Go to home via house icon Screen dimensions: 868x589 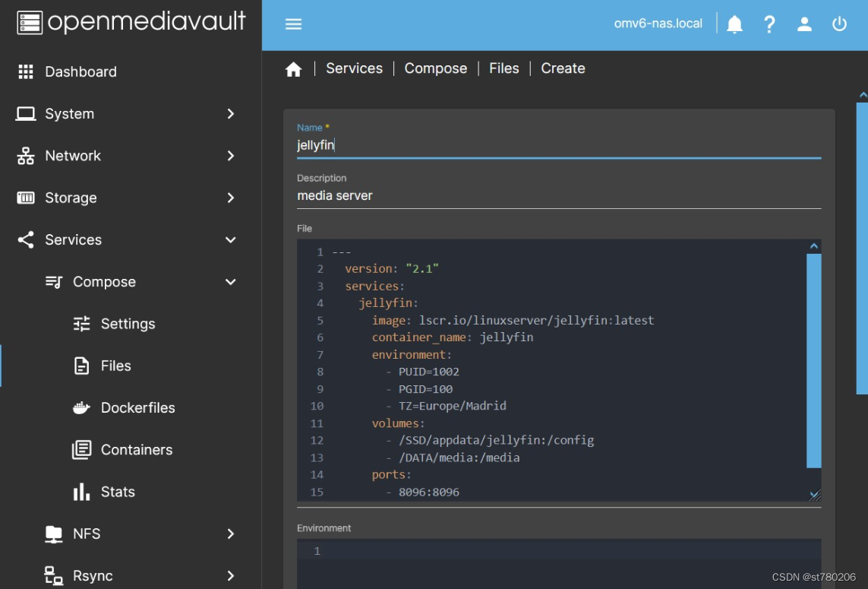(293, 68)
